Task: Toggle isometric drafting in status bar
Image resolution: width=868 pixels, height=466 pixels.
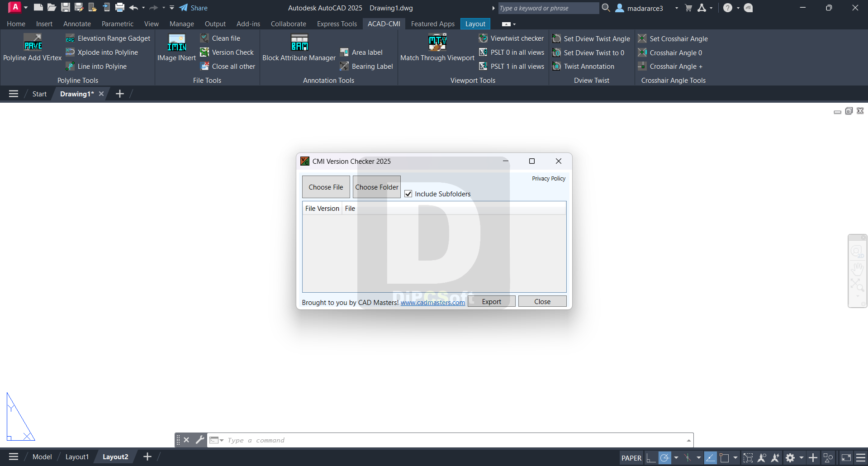Action: click(x=688, y=458)
